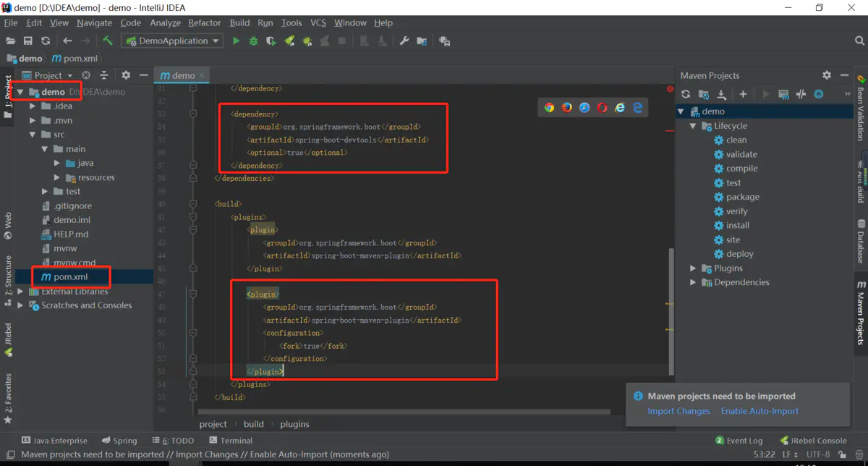Run DemoApplication with green play icon
Screen dimensions: 868x466
236,41
